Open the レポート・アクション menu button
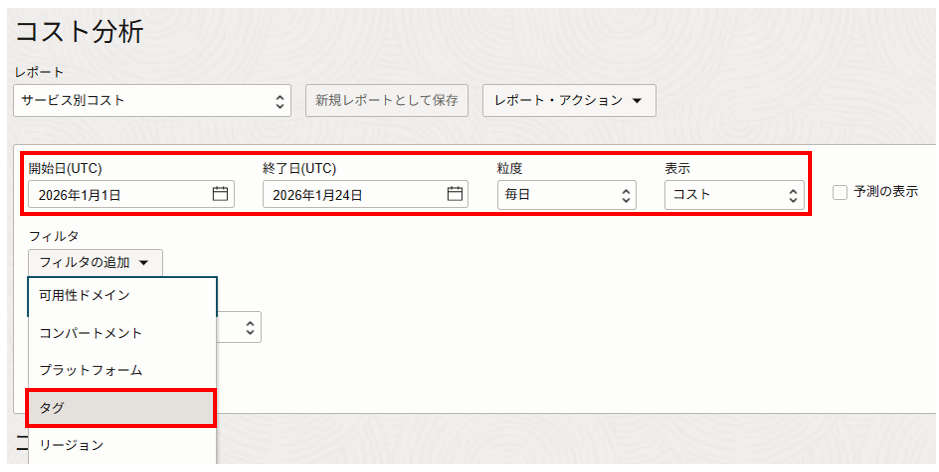The image size is (939, 472). (x=568, y=100)
